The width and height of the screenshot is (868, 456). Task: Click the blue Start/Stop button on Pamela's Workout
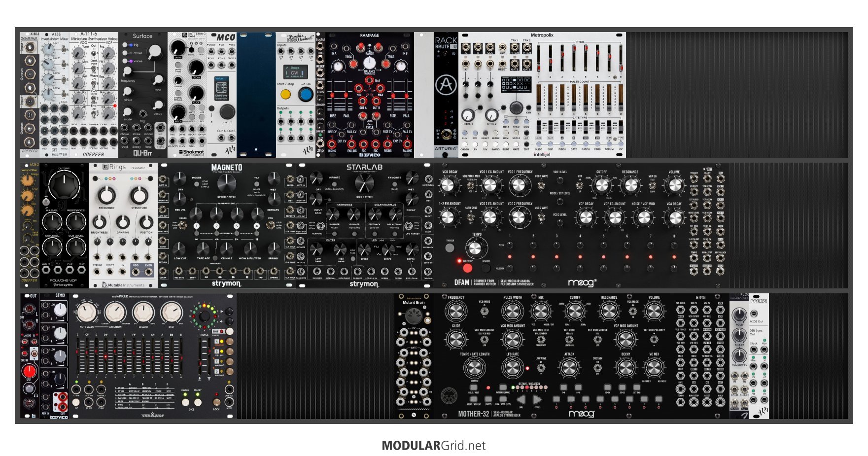pos(306,94)
